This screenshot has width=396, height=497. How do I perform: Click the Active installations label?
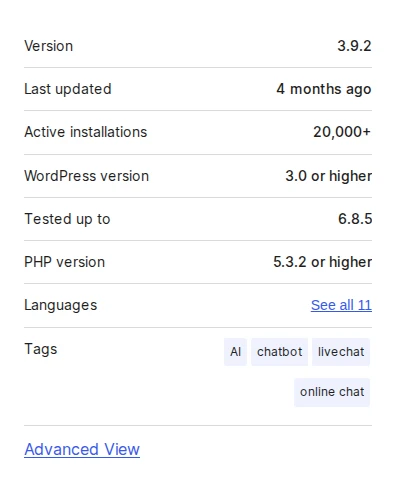tap(86, 132)
